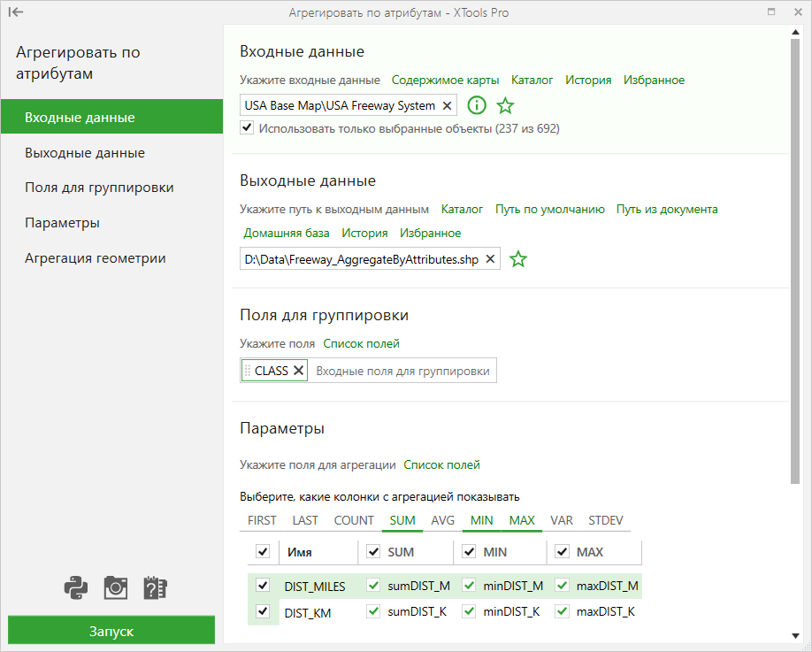Toggle the SUM column header checkbox
The height and width of the screenshot is (652, 812).
point(373,551)
